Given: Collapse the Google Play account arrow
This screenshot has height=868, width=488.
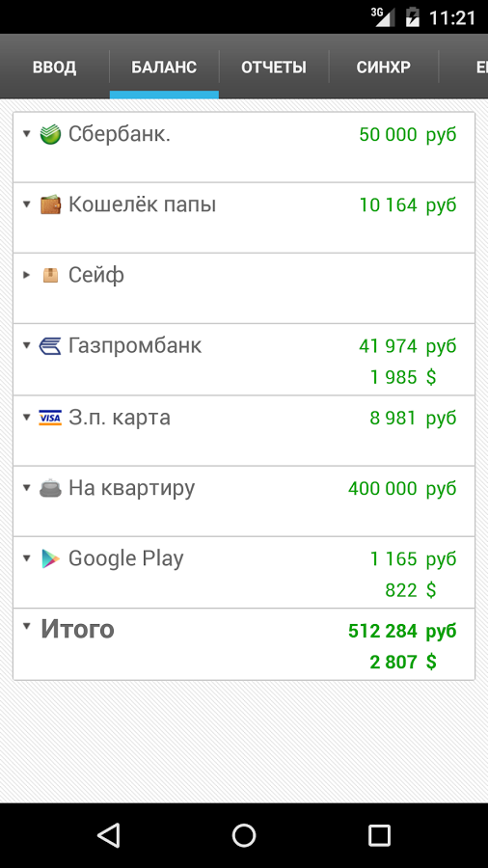Looking at the screenshot, I should coord(26,558).
